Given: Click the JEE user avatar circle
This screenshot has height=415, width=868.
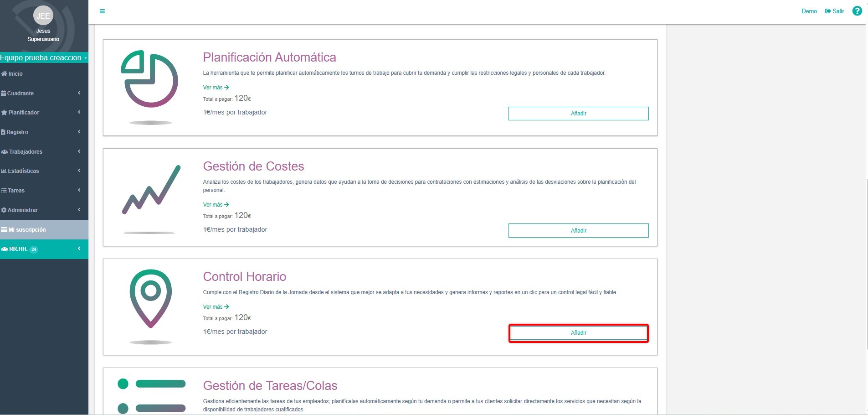Looking at the screenshot, I should (x=43, y=16).
